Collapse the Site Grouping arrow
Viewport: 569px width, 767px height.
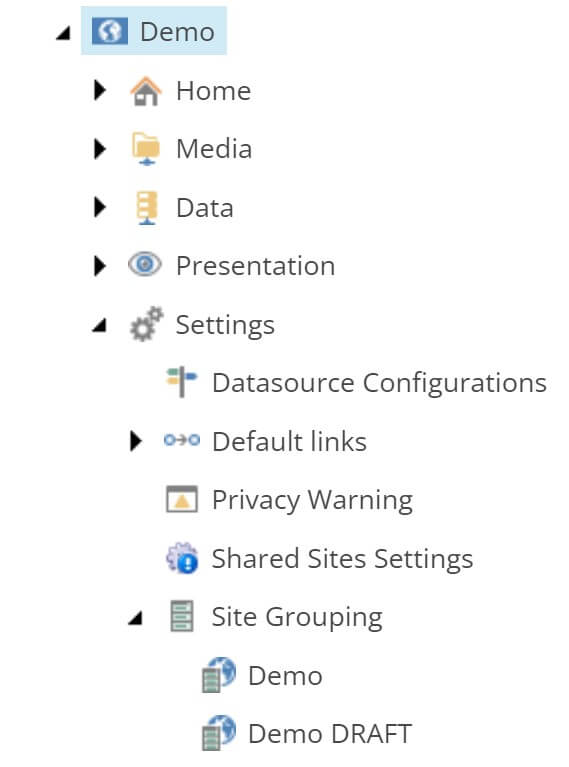pyautogui.click(x=135, y=618)
